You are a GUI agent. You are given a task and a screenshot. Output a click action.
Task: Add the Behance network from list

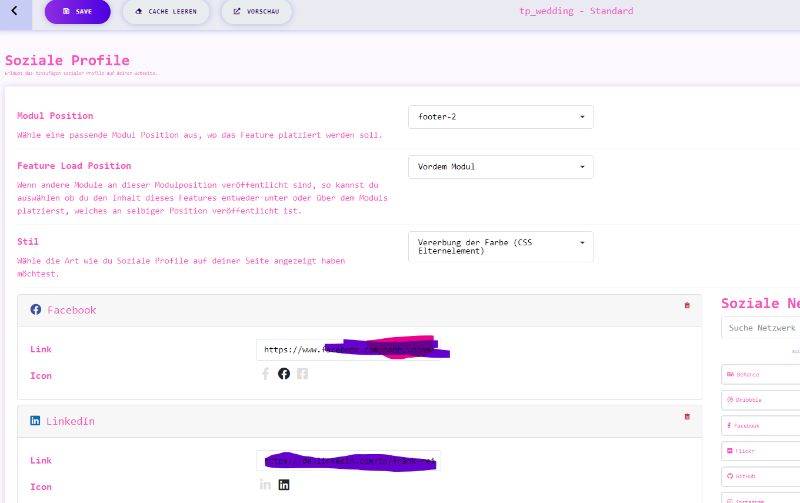pyautogui.click(x=761, y=374)
